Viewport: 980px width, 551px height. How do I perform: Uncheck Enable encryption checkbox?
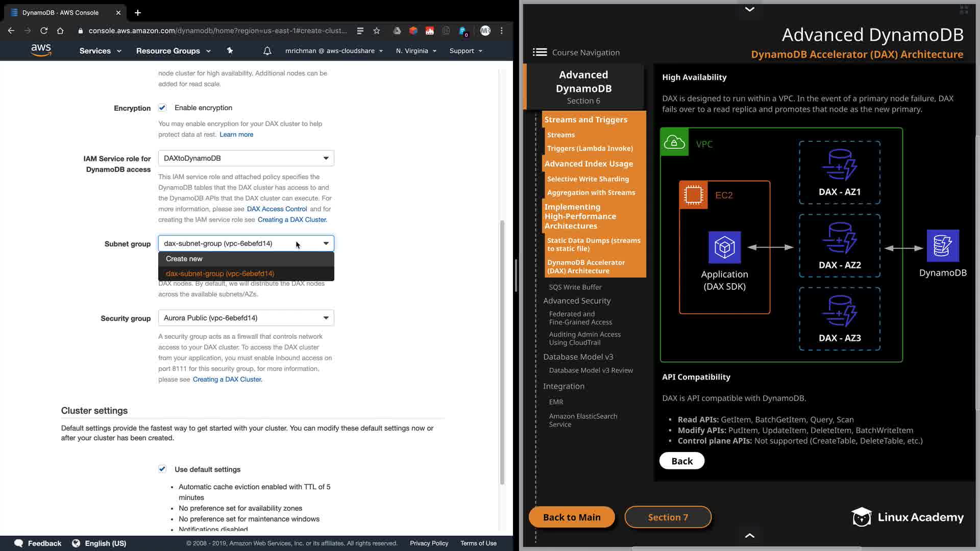[162, 108]
